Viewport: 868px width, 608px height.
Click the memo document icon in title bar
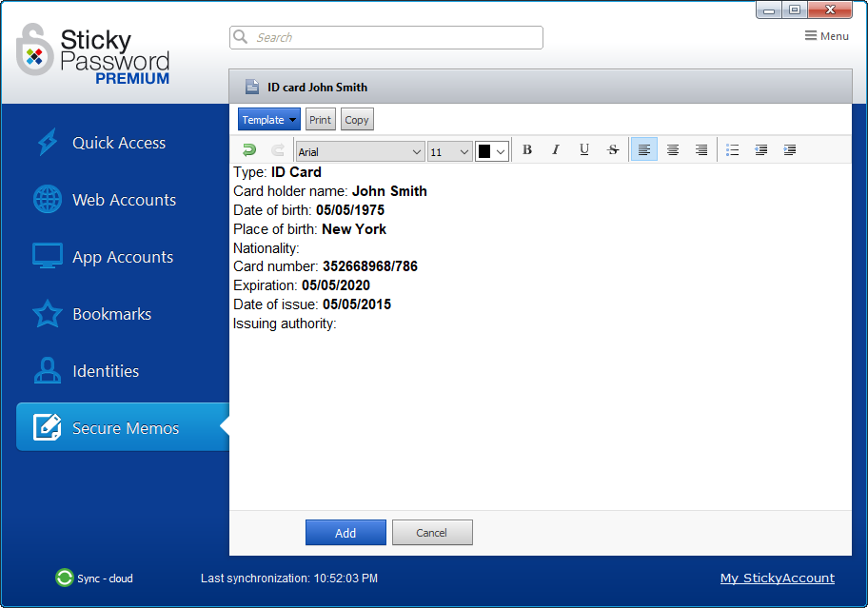pyautogui.click(x=252, y=87)
